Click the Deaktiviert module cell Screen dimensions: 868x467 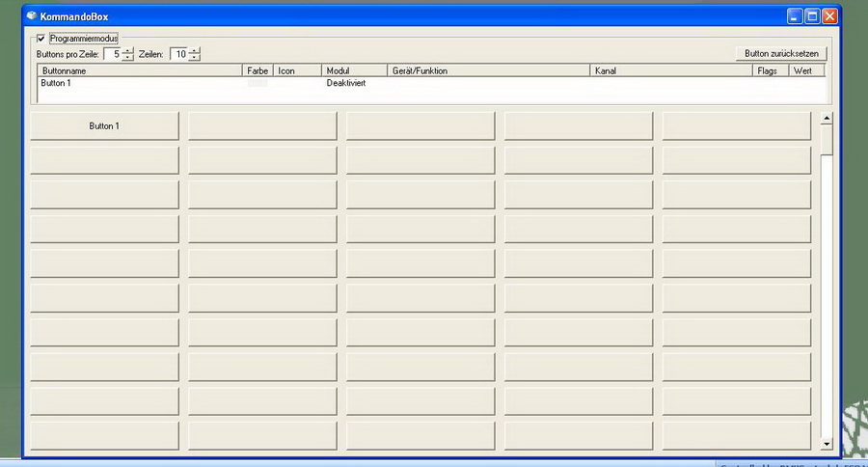coord(346,84)
